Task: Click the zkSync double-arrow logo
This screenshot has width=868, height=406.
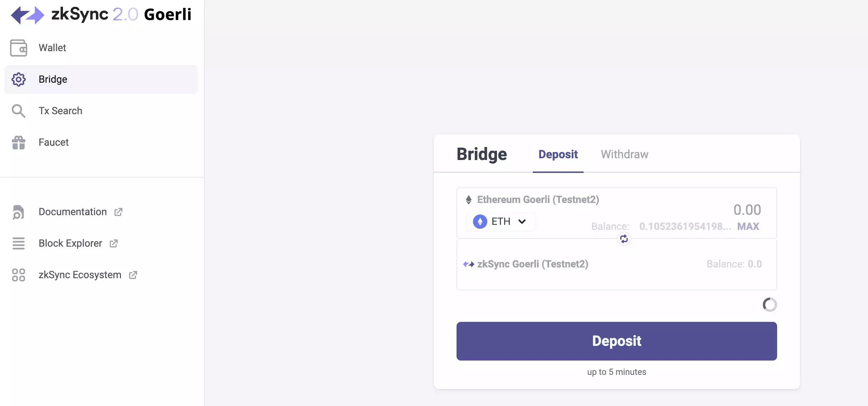Action: tap(28, 15)
